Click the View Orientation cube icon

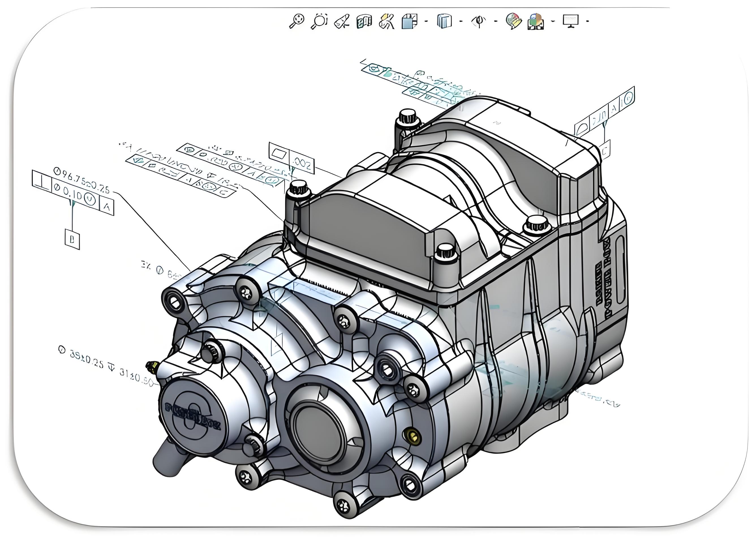pyautogui.click(x=410, y=21)
